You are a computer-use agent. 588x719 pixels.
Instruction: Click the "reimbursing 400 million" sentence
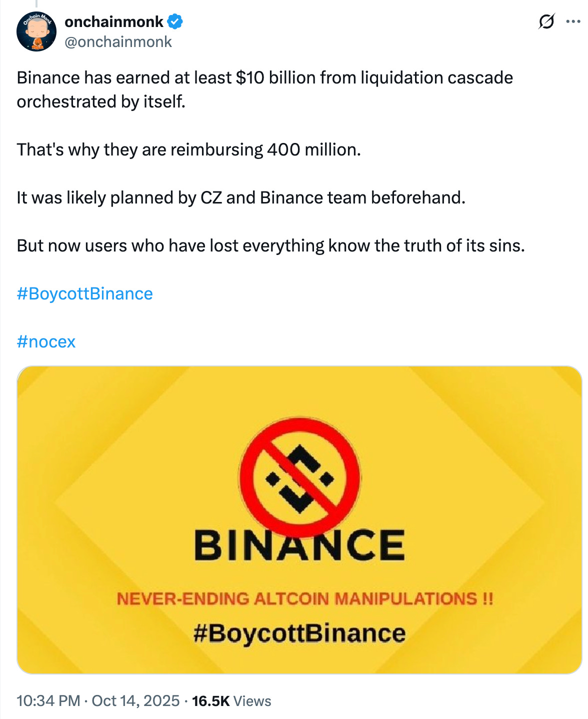(188, 149)
